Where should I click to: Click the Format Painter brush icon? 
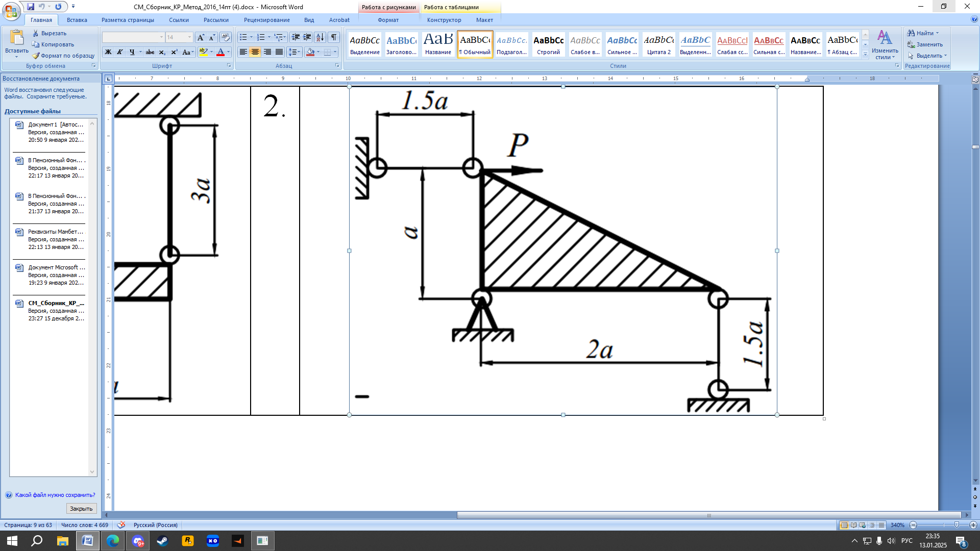(36, 56)
